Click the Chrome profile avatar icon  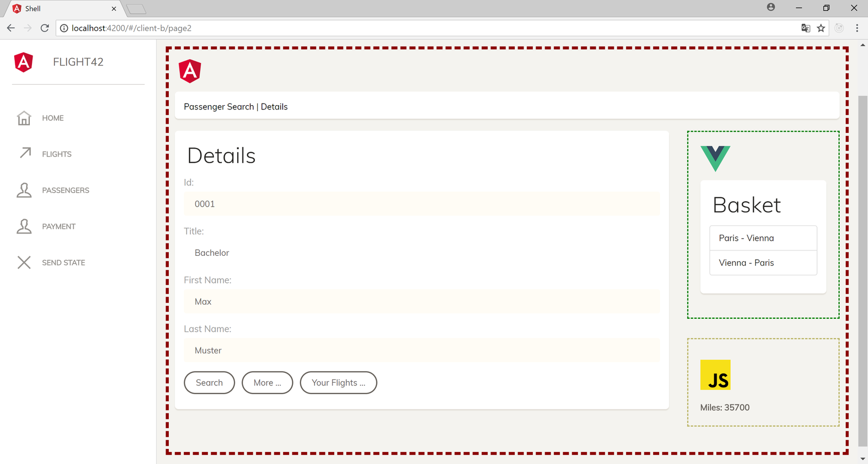[771, 8]
